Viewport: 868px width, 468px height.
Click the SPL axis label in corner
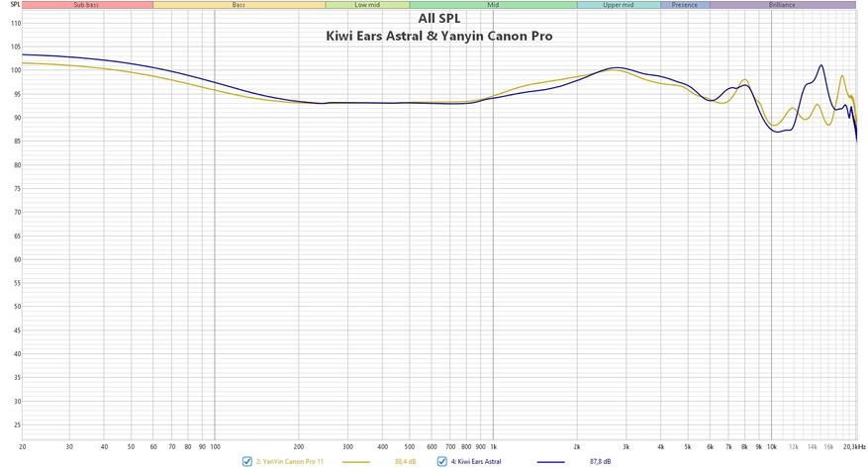point(15,4)
